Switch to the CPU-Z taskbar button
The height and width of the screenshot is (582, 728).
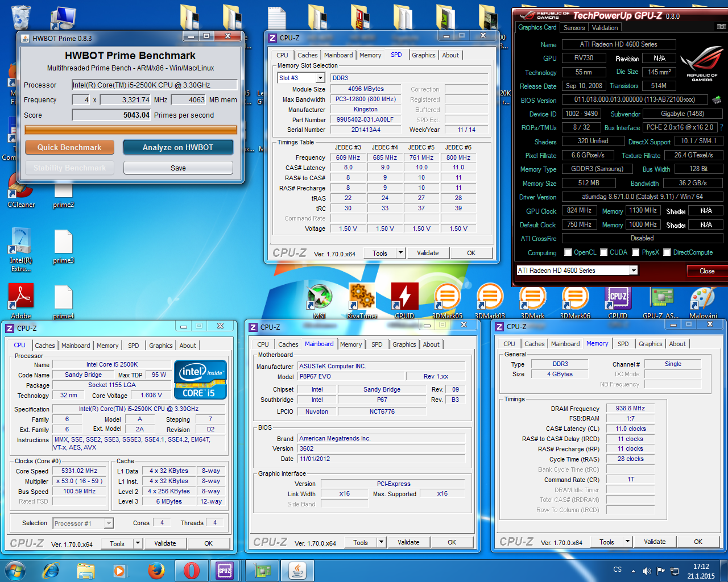(225, 571)
